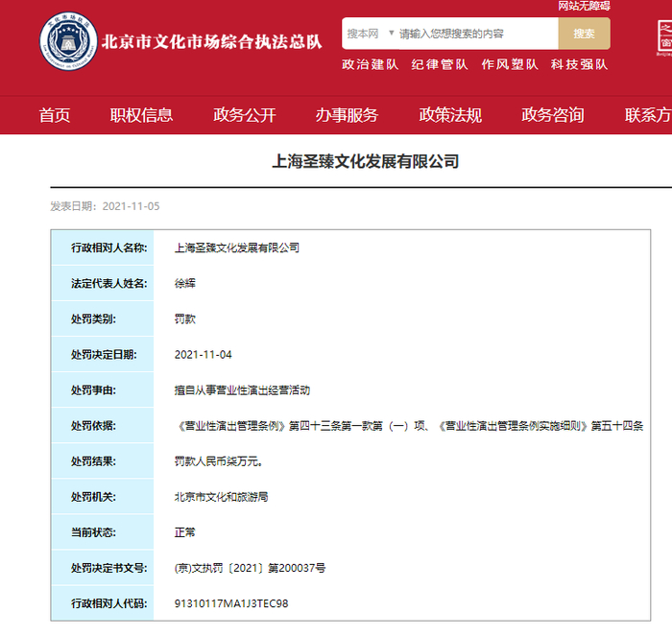This screenshot has width=672, height=636.
Task: Click the 搜索 search button
Action: point(584,34)
